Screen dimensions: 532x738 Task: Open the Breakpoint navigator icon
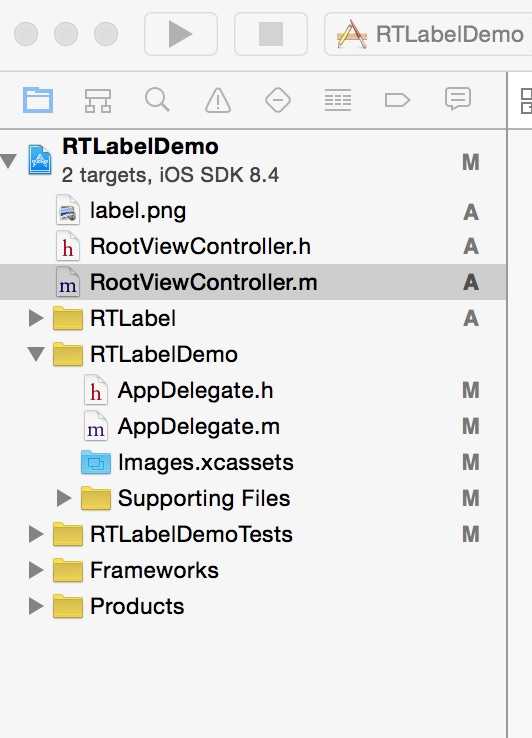[x=397, y=100]
